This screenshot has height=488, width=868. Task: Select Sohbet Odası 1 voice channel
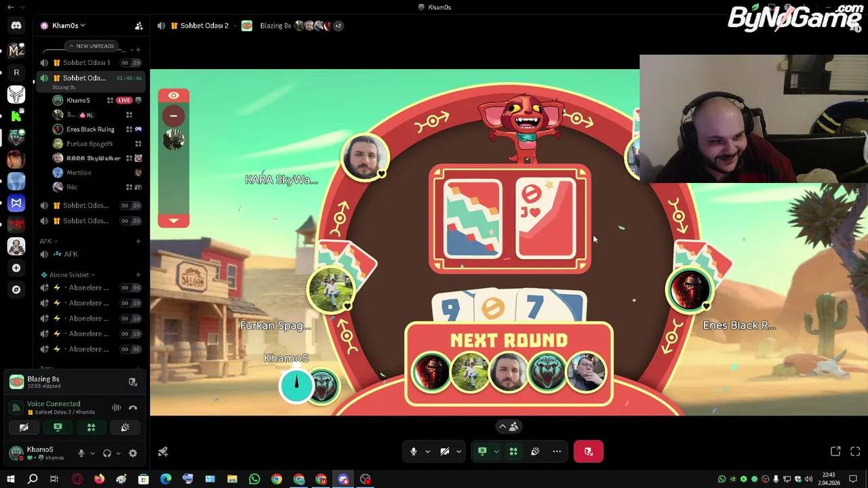pos(90,62)
